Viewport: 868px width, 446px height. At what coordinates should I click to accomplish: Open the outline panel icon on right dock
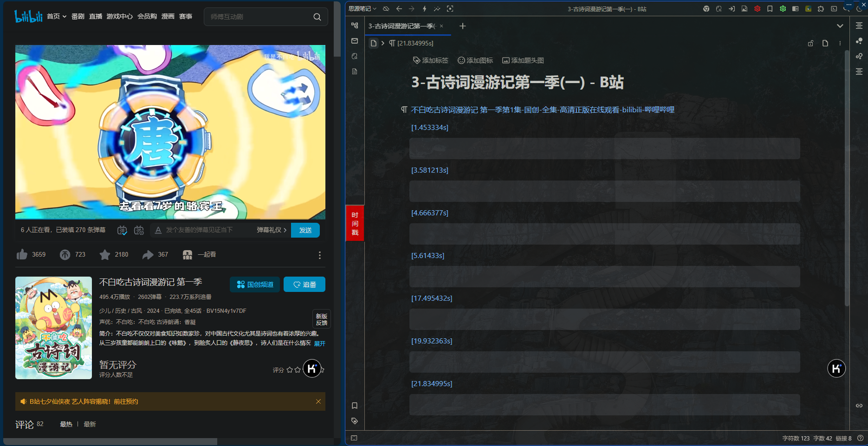859,26
